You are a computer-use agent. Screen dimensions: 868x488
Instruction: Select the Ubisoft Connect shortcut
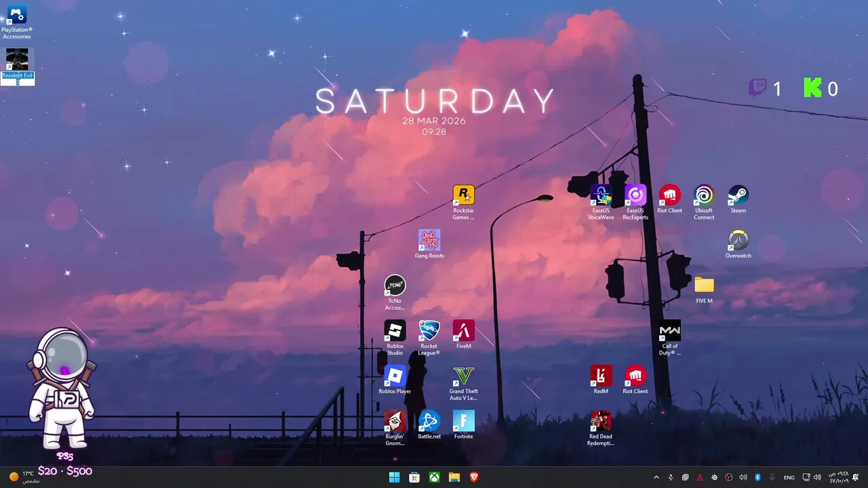click(704, 202)
